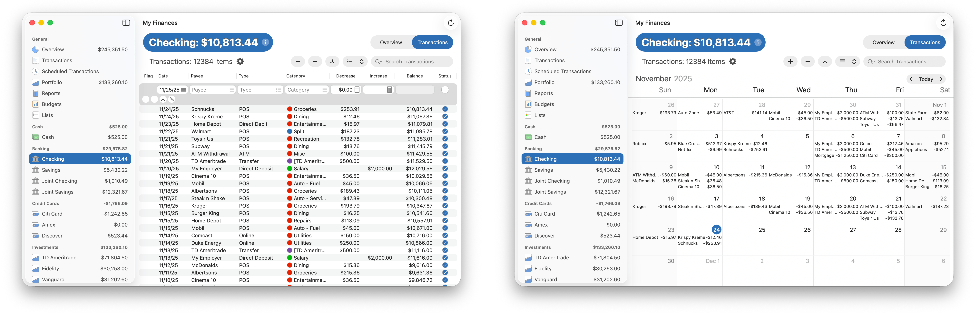Viewport: 980px width, 313px height.
Task: Open the calculator in the Decrease $0.00 field
Action: pos(357,90)
